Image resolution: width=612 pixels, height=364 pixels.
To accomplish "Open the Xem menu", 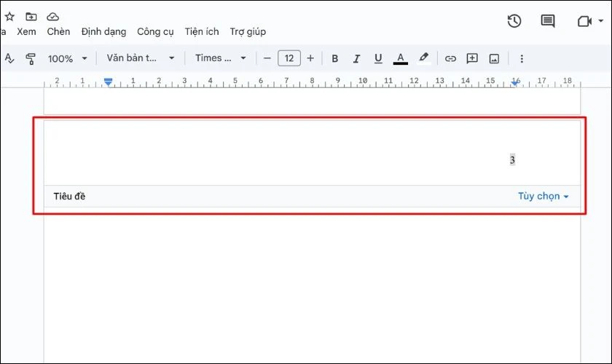I will (26, 31).
